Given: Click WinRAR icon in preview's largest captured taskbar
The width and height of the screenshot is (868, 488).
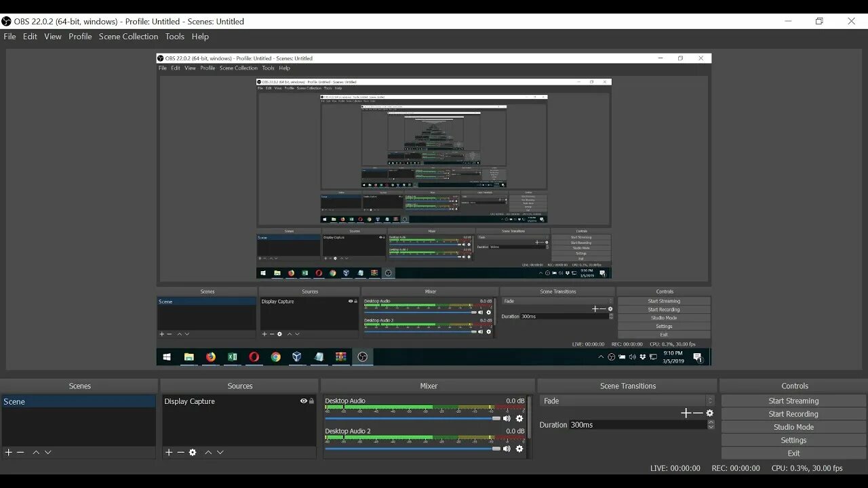Looking at the screenshot, I should (340, 357).
